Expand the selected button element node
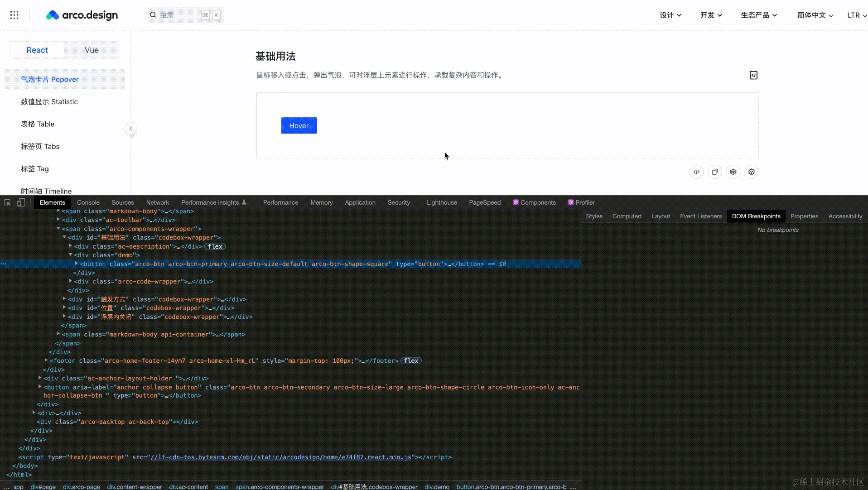The width and height of the screenshot is (868, 490). [x=77, y=264]
